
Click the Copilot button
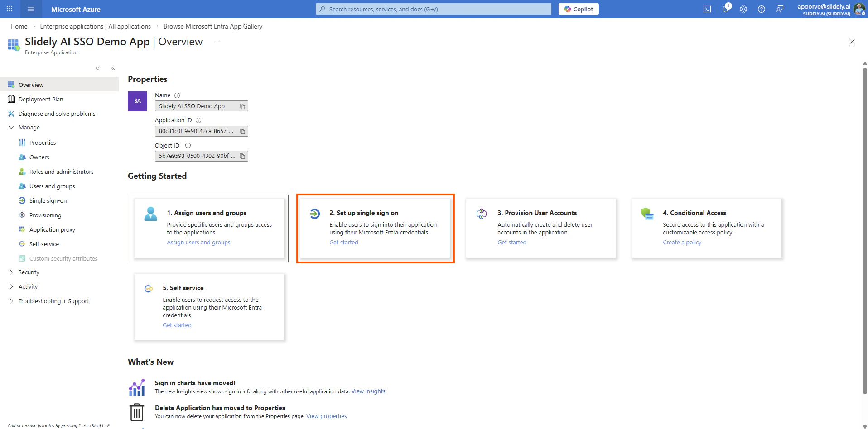(x=579, y=9)
